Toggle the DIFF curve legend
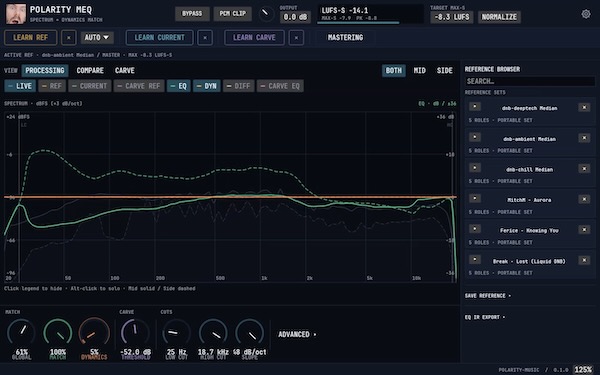The width and height of the screenshot is (600, 375). click(238, 86)
